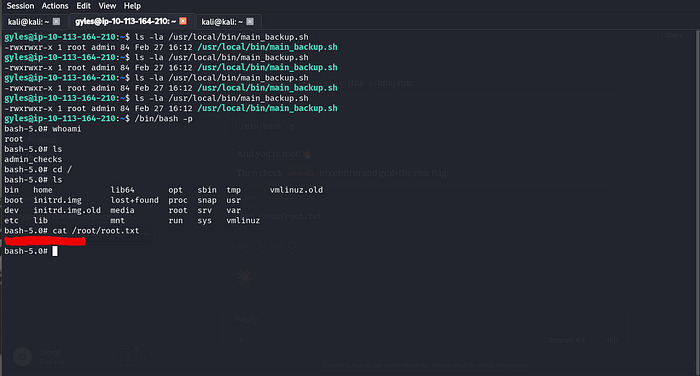This screenshot has height=376, width=700.
Task: Click 'var' in the directory listing
Action: [233, 210]
